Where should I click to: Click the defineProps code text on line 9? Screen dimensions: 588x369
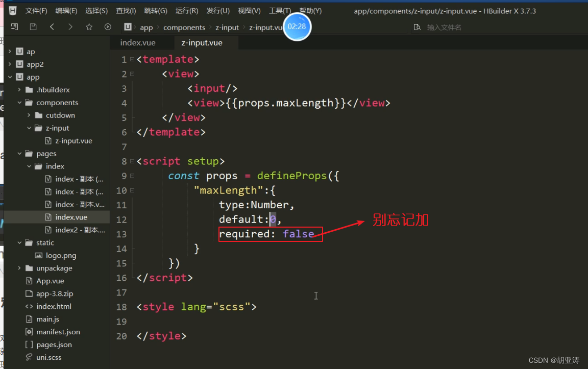(292, 176)
